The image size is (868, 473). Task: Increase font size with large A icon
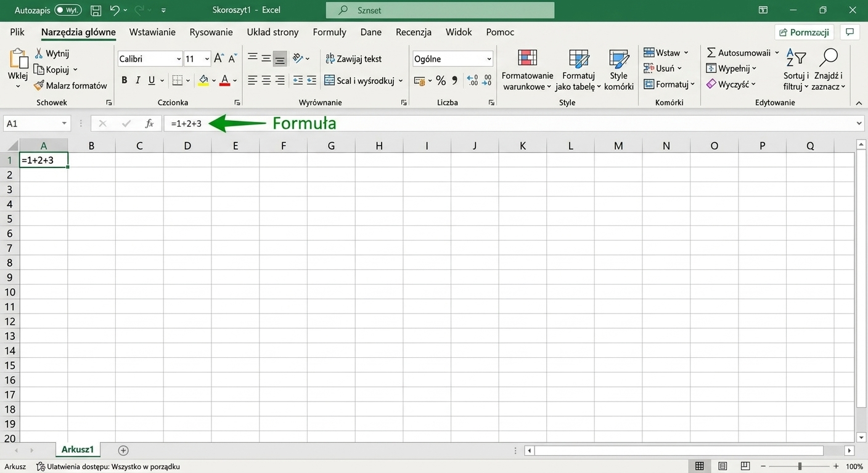pyautogui.click(x=219, y=59)
